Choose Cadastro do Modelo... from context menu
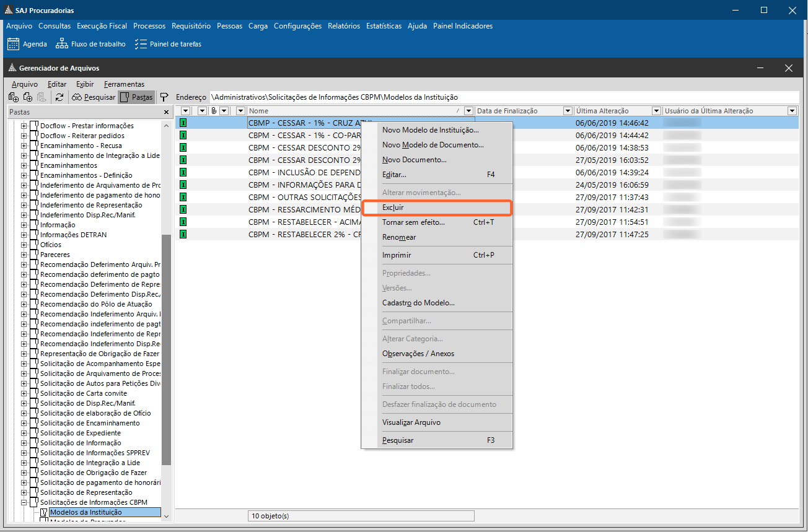This screenshot has width=808, height=532. (x=418, y=303)
